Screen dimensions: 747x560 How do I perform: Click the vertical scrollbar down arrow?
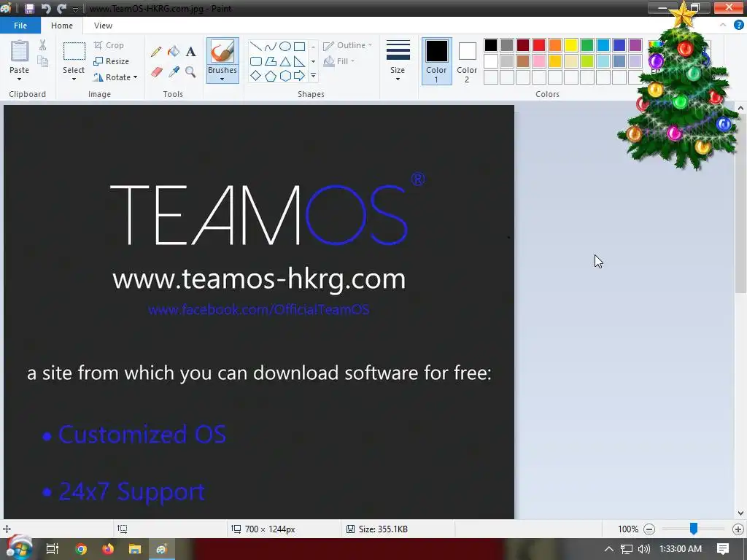pos(740,513)
